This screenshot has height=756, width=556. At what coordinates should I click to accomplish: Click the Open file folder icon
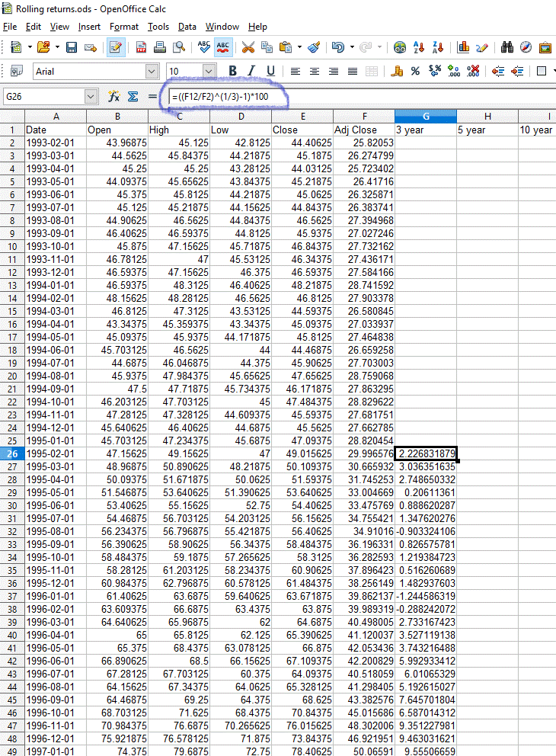point(43,46)
